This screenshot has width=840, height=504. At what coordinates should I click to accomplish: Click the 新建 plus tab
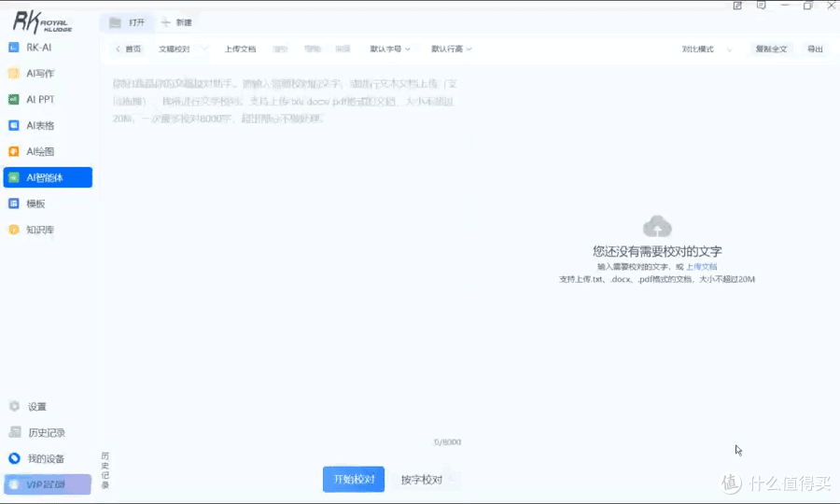[x=176, y=22]
